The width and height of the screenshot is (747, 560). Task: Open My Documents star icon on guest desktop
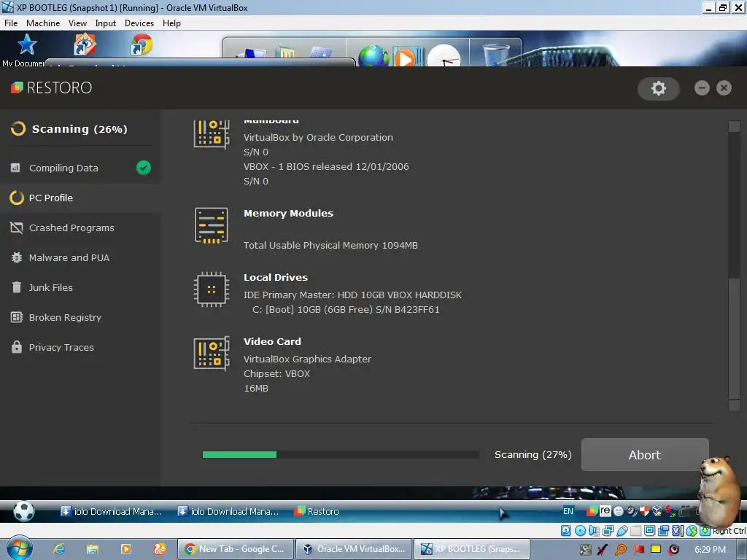[x=27, y=44]
